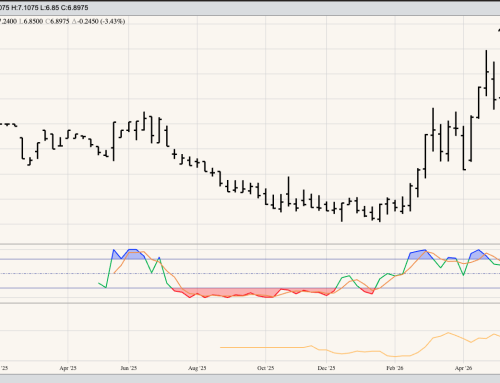Click the 'C:6.8975' close value in header
The image size is (500, 383).
[x=75, y=7]
